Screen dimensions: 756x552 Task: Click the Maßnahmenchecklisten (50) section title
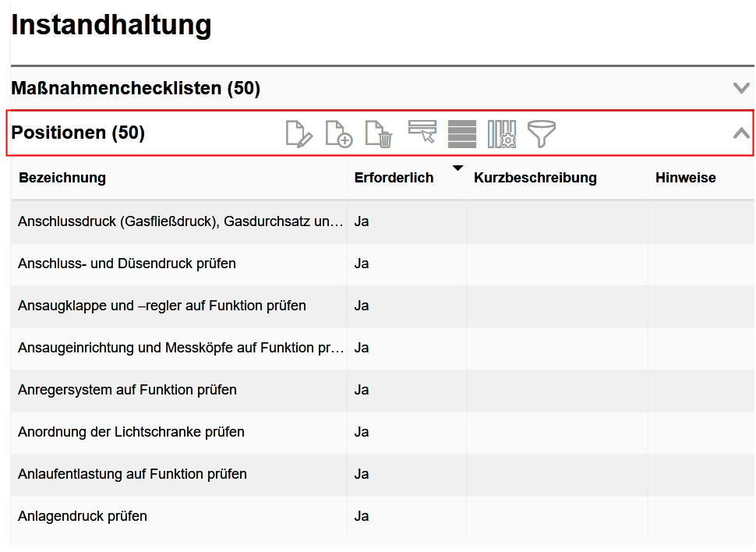point(136,89)
